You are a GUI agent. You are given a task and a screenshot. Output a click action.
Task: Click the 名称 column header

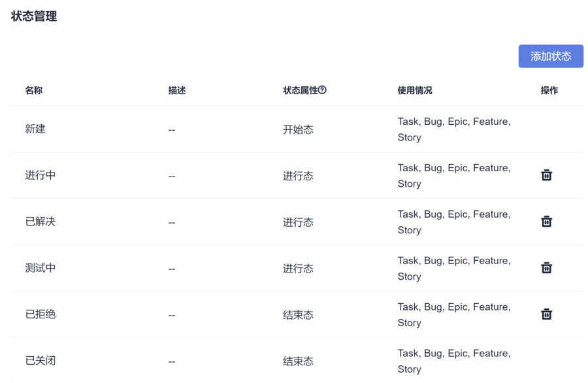[34, 90]
